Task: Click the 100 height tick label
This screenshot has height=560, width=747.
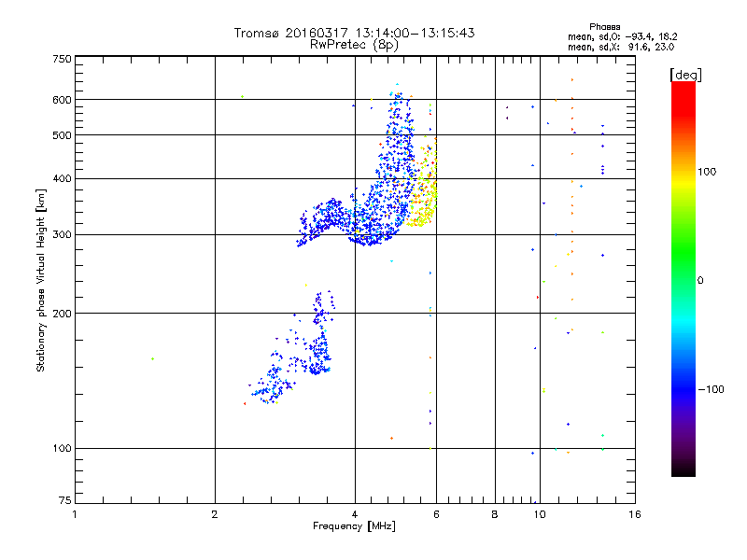Action: coord(62,449)
